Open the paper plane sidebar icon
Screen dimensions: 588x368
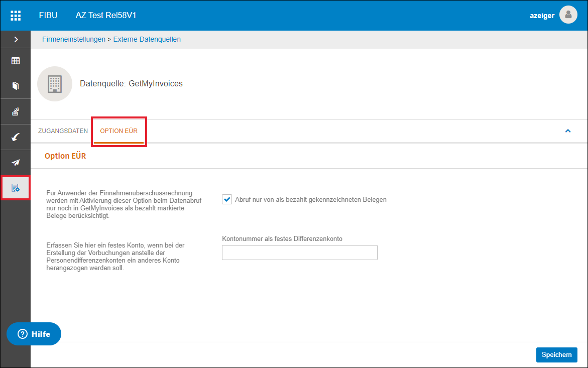point(16,163)
